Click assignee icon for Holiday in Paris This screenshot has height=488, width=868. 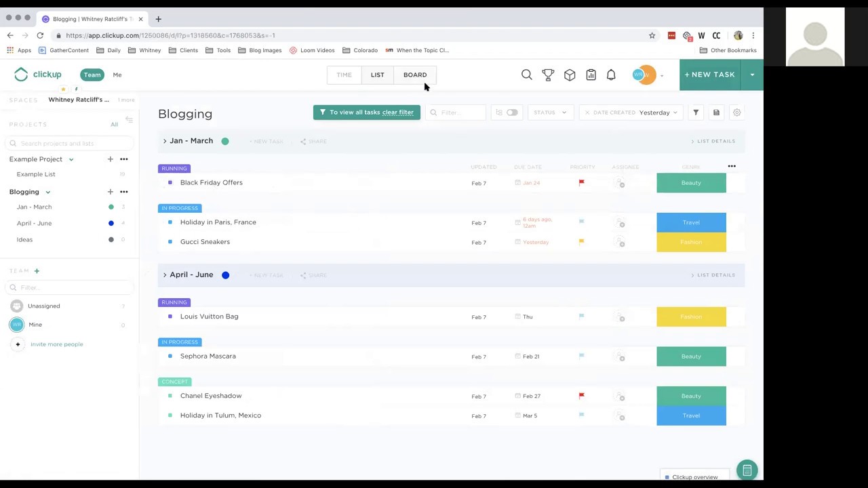(x=619, y=223)
